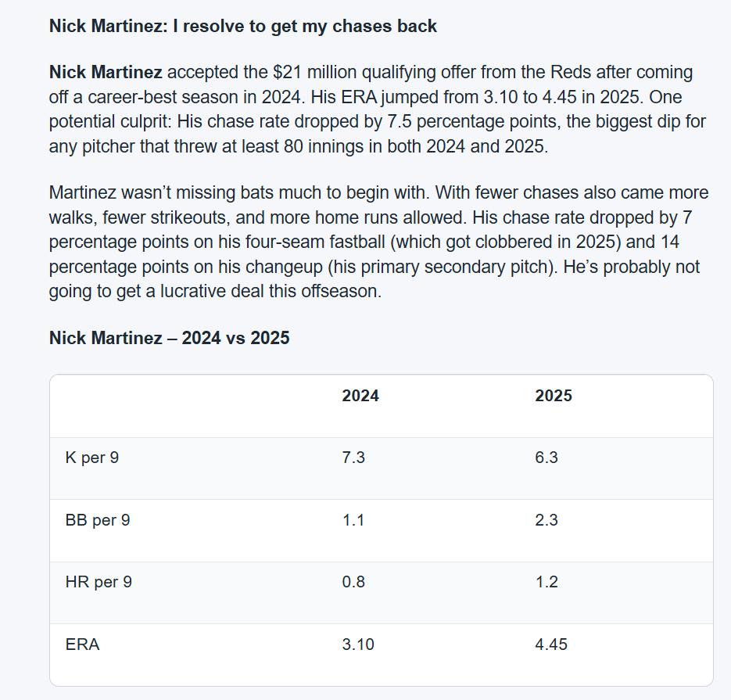The width and height of the screenshot is (731, 700).
Task: Click the empty top-left table header cell
Action: coord(188,405)
